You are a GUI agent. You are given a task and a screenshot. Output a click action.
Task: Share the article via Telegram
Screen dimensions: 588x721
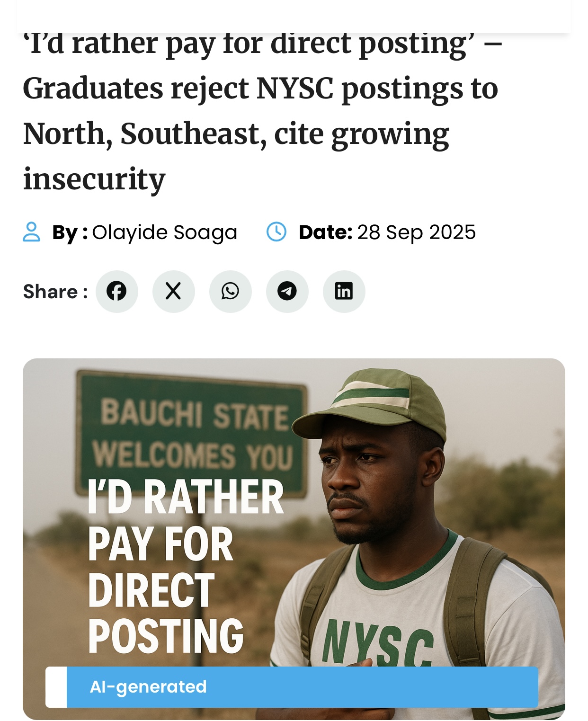[x=287, y=291]
